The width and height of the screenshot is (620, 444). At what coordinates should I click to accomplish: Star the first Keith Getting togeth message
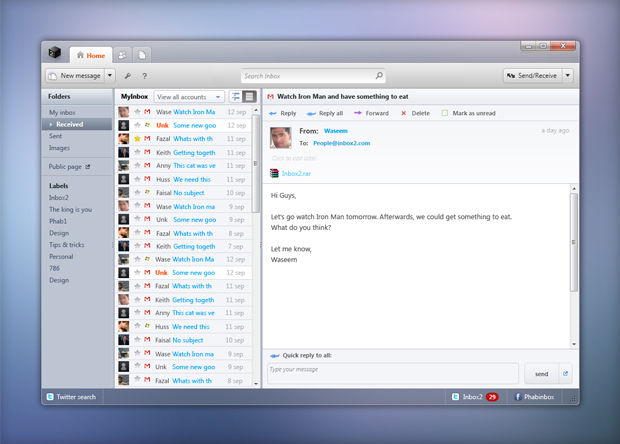tap(137, 152)
